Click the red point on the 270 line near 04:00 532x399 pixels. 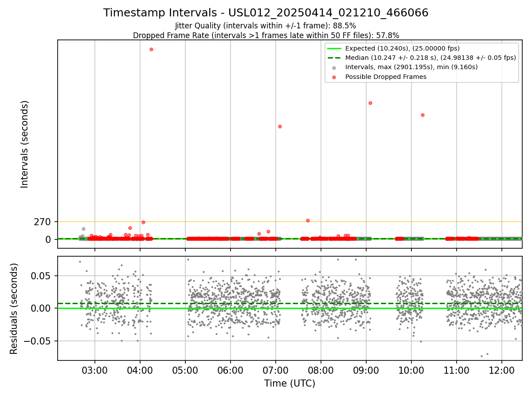[x=143, y=222]
